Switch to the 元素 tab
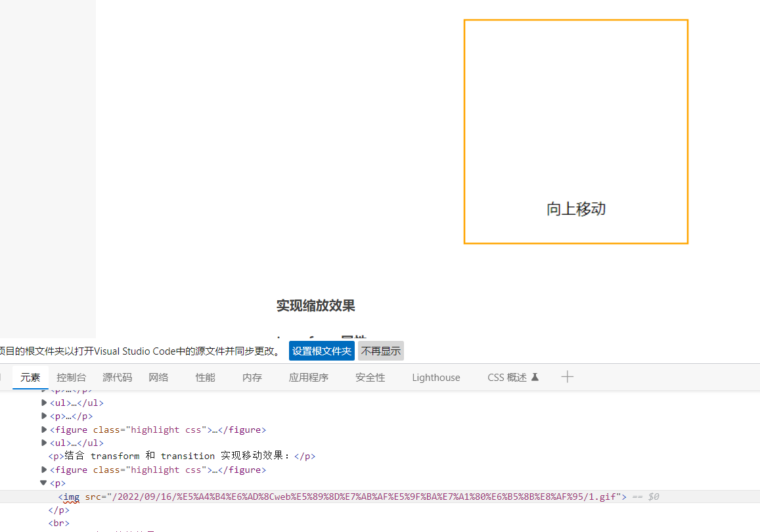 click(x=30, y=378)
